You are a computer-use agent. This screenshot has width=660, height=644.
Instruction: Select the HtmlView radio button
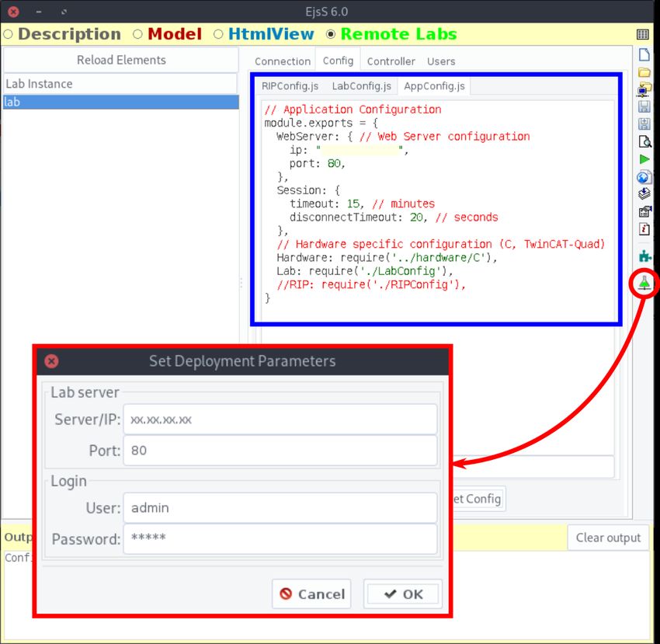click(x=219, y=34)
